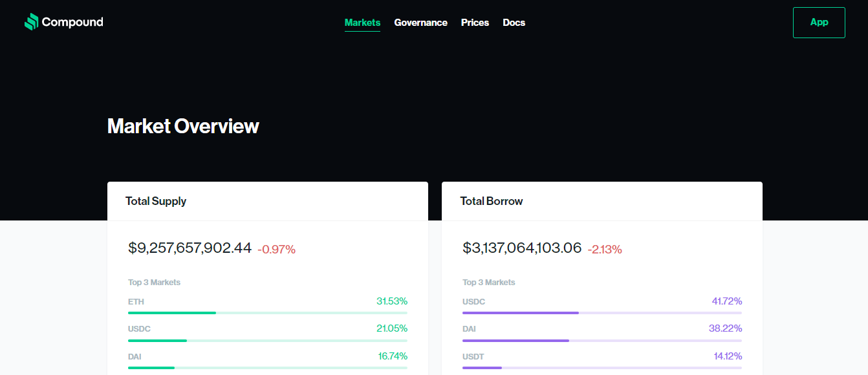Open the Markets tab

(x=362, y=23)
